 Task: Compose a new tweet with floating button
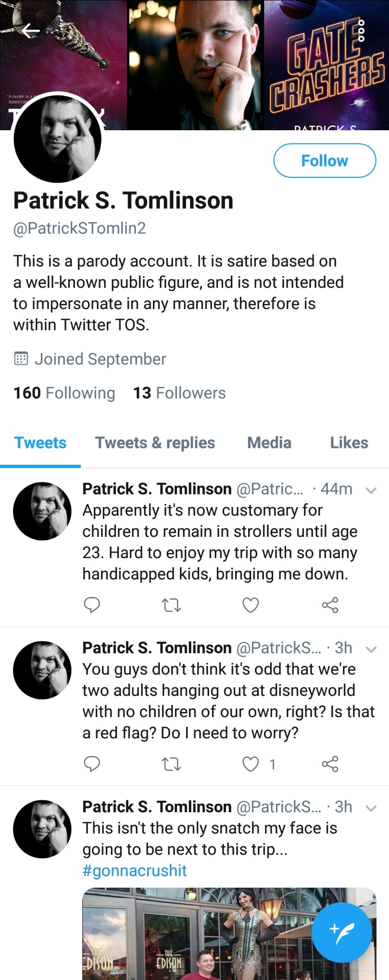tap(341, 932)
